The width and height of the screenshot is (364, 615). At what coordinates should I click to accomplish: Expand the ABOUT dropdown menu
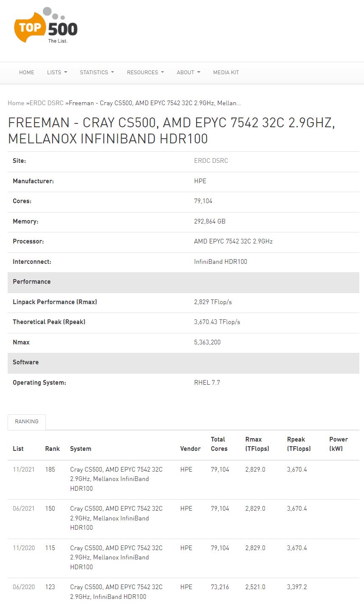coord(188,73)
